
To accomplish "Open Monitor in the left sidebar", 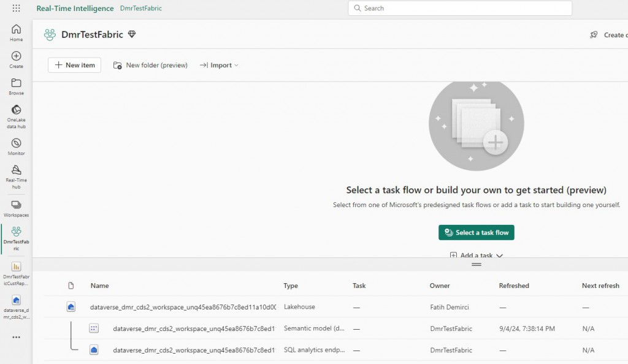I will [16, 147].
